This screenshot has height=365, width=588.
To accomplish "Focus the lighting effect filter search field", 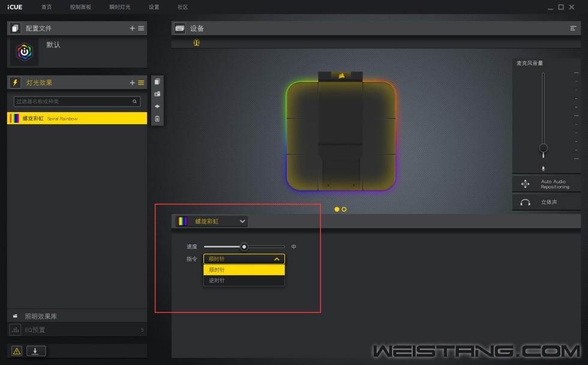I will (77, 101).
